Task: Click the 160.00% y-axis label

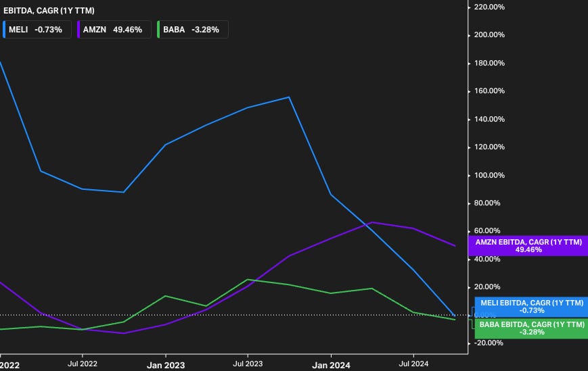Action: point(489,91)
